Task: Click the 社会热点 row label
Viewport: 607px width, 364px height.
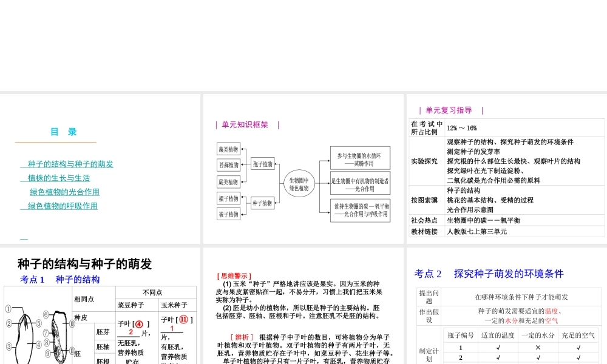Action: [x=424, y=220]
